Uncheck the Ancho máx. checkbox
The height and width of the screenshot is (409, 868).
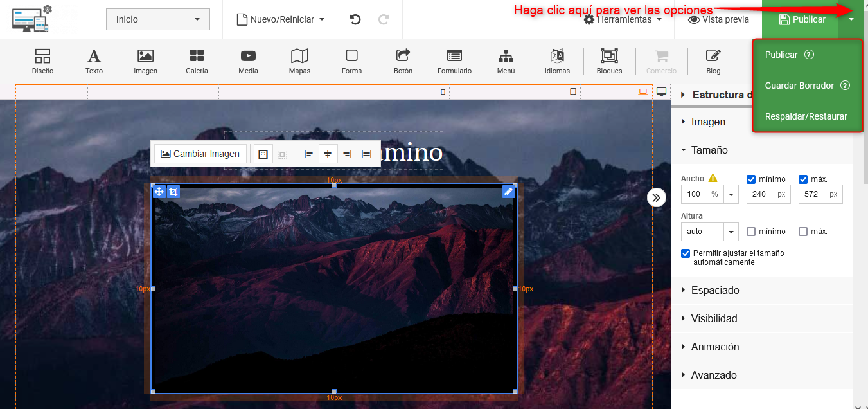pos(803,179)
